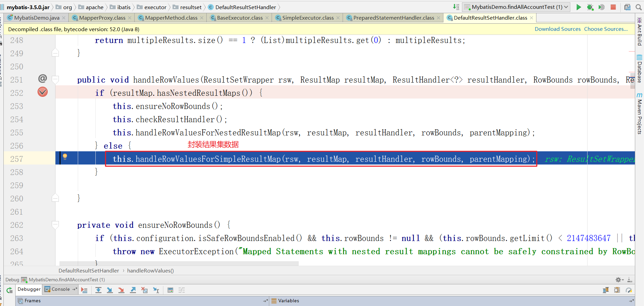Open the Maven Projects side panel
Viewport: 644px width, 306px height.
click(640, 113)
